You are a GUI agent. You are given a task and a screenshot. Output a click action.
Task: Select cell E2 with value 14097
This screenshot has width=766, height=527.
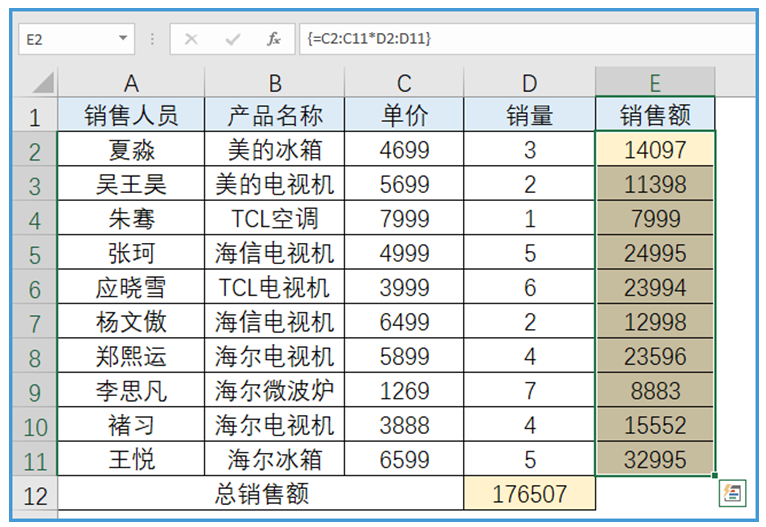(655, 150)
